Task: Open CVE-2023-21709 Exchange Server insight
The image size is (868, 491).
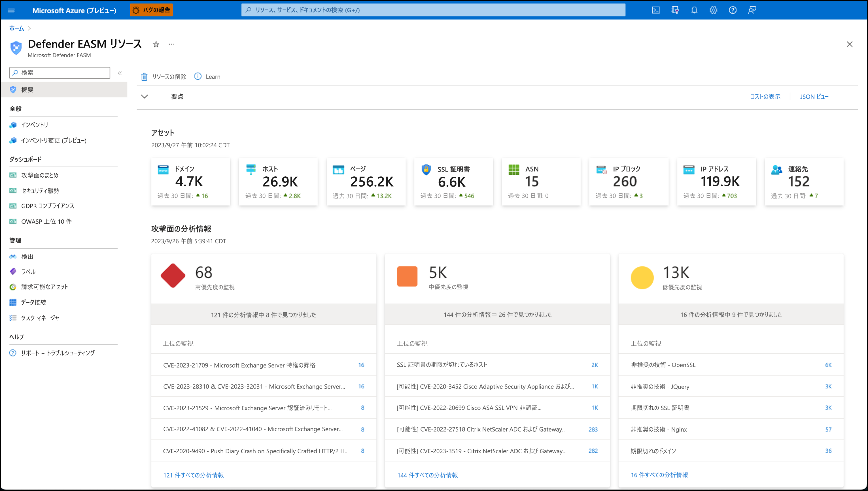Action: (264, 365)
